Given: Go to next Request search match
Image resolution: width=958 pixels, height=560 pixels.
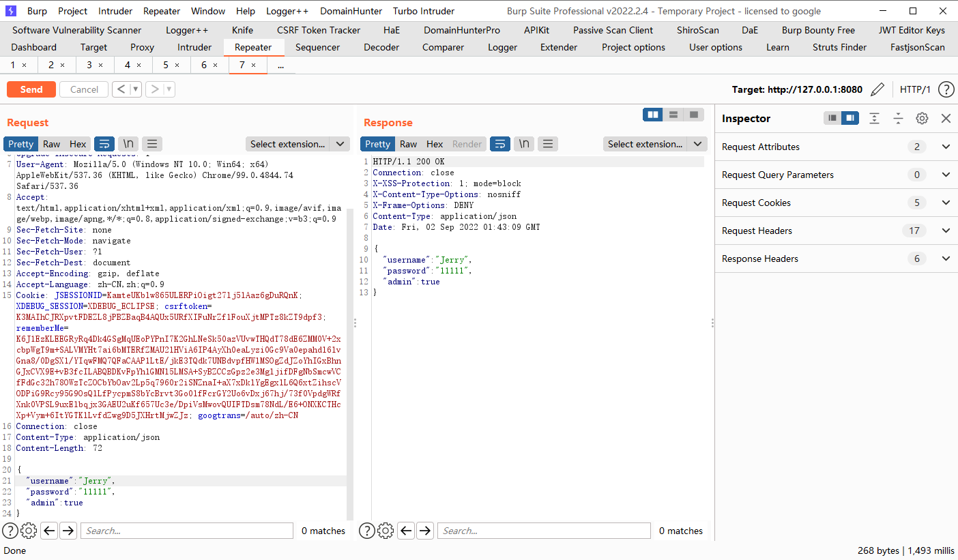Looking at the screenshot, I should [x=68, y=531].
